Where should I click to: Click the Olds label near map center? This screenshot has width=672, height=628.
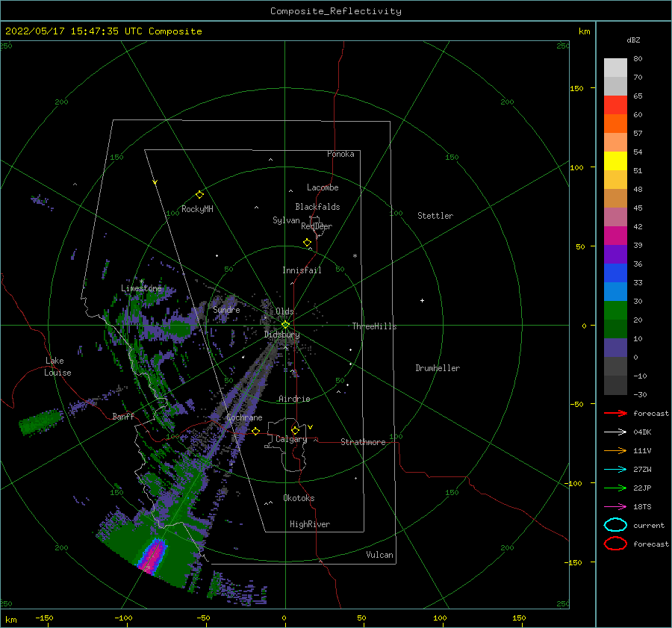(284, 311)
